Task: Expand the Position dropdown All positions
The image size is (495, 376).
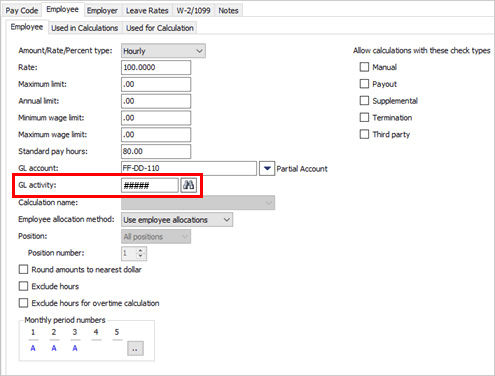Action: 156,237
